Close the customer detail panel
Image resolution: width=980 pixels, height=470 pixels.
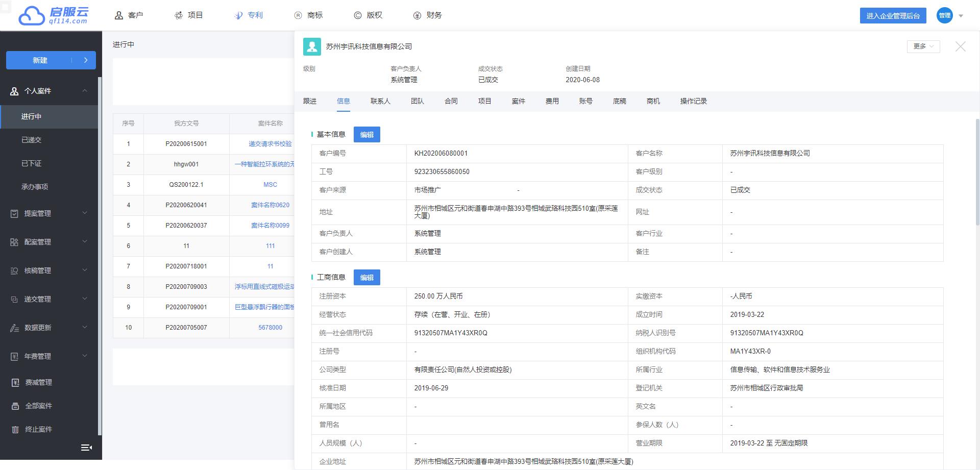click(960, 46)
